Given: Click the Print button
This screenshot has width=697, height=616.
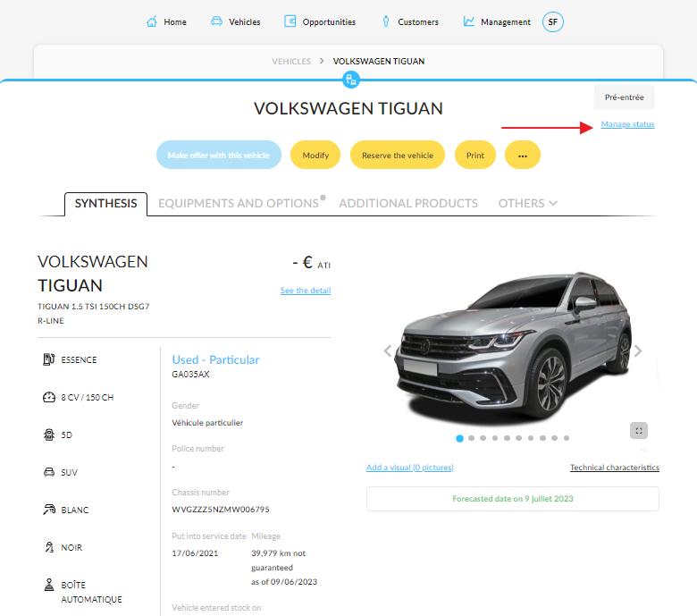Looking at the screenshot, I should [x=475, y=156].
